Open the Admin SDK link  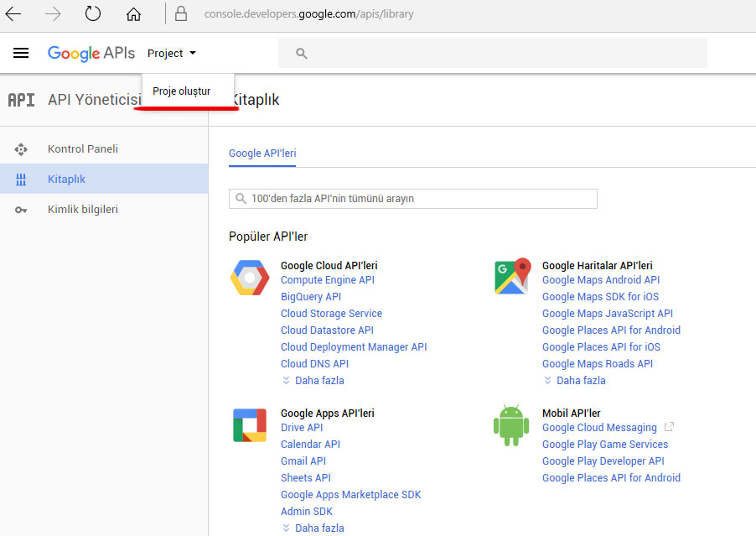307,512
